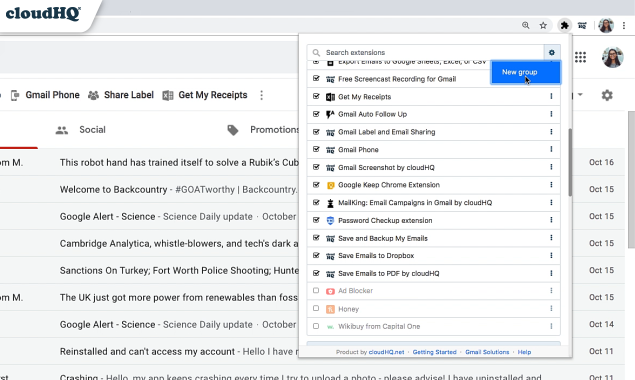This screenshot has width=635, height=380.
Task: Open options menu for Wikibuy row
Action: (x=551, y=326)
